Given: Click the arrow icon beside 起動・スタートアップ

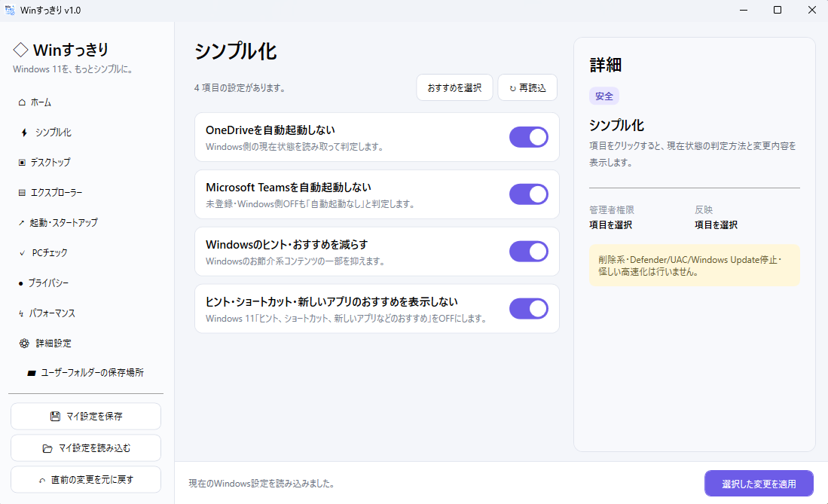Looking at the screenshot, I should point(21,223).
